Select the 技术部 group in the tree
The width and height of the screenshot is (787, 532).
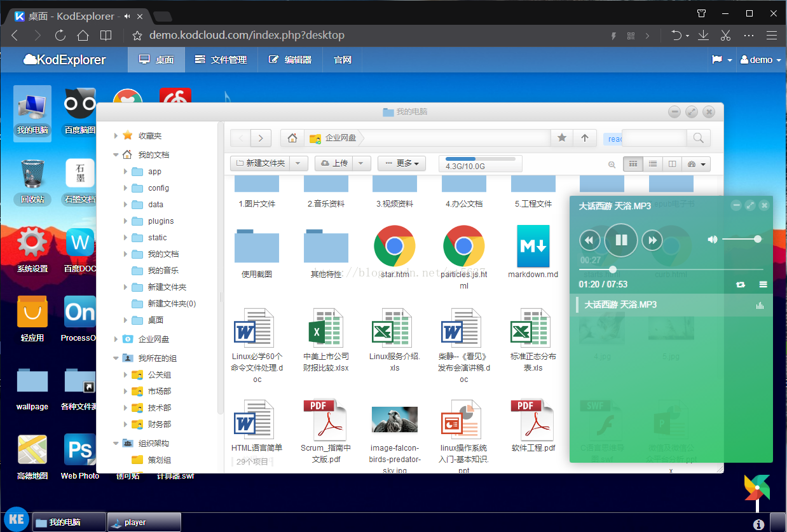159,408
